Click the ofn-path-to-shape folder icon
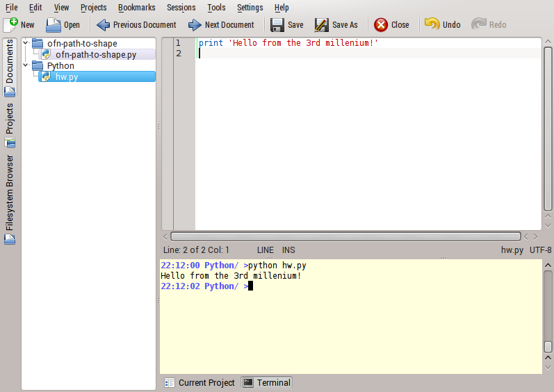The height and width of the screenshot is (392, 554). coord(38,43)
